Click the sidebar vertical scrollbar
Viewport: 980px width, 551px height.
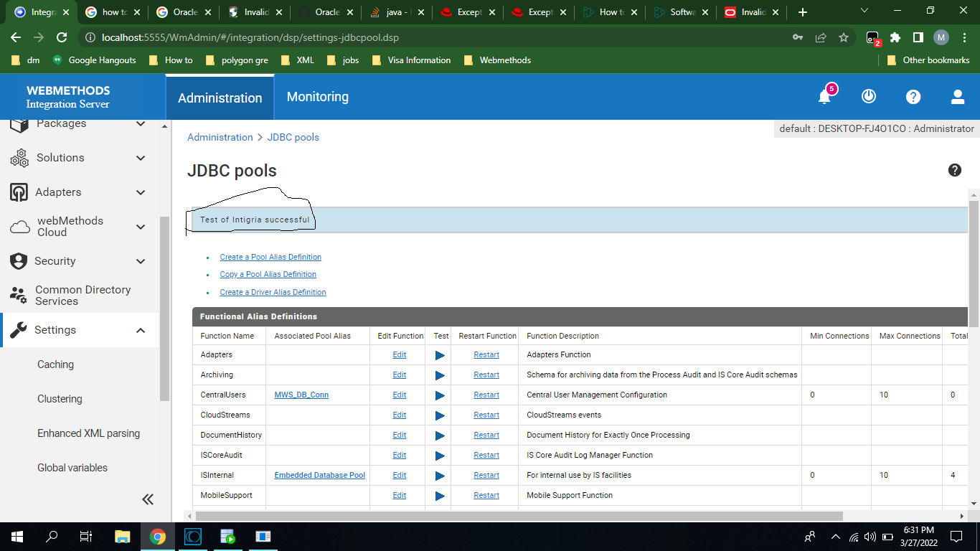coord(165,309)
